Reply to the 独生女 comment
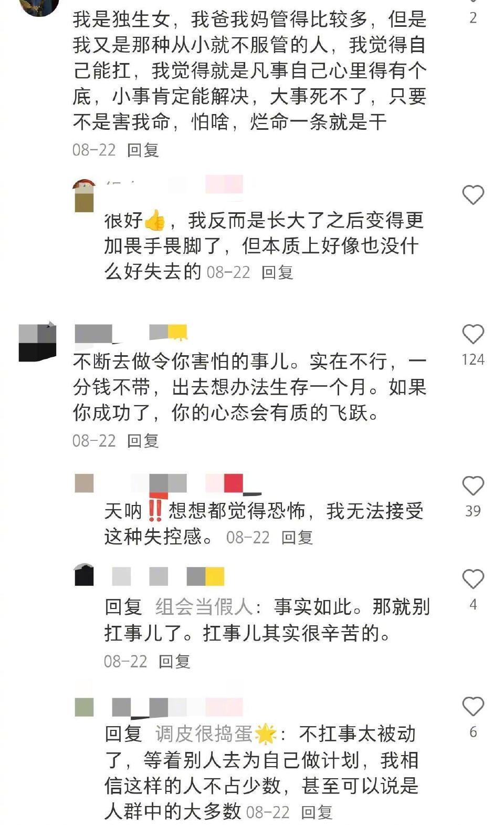This screenshot has height=825, width=504. [x=143, y=150]
